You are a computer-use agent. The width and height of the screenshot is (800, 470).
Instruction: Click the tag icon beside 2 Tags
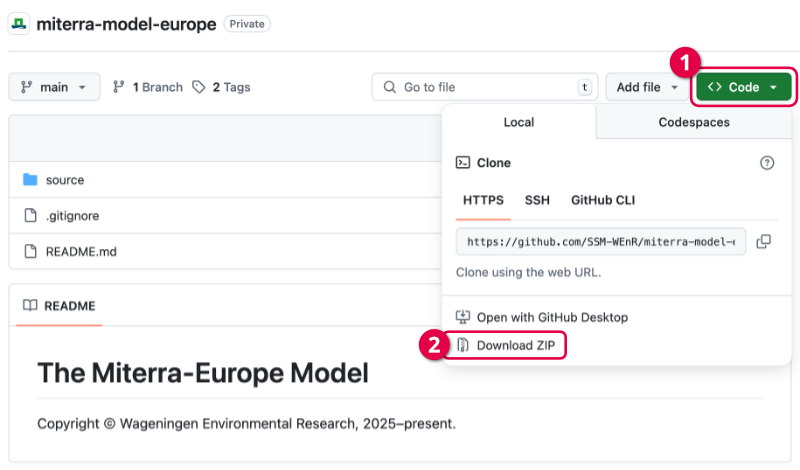(x=198, y=87)
